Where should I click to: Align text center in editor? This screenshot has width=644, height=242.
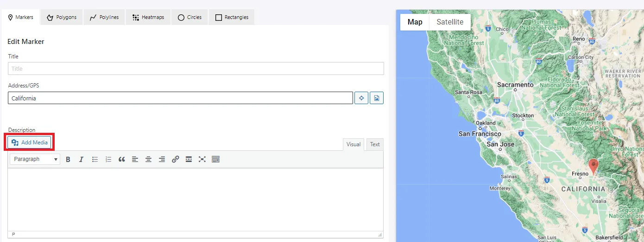[148, 159]
